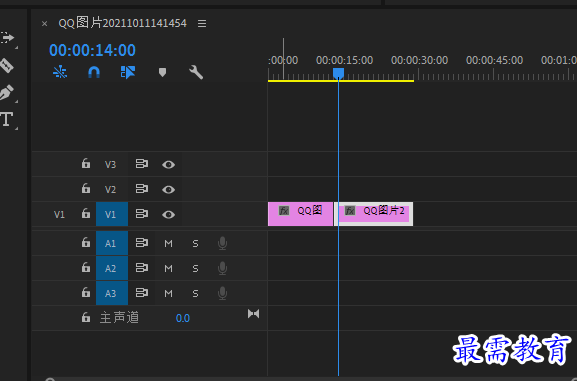Toggle lock on track V2
Screen dimensions: 577x381
pos(86,188)
